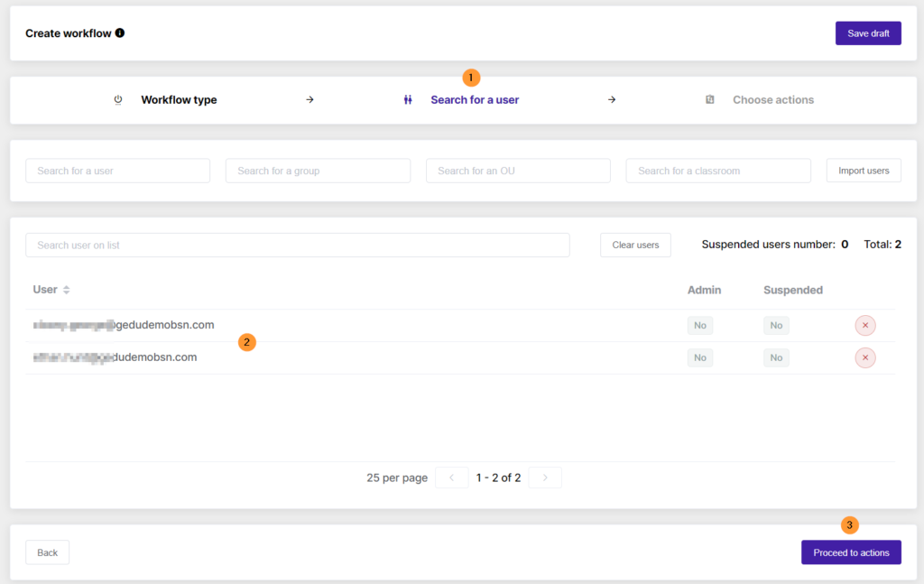Viewport: 924px width, 584px height.
Task: Click the previous page chevron
Action: click(x=451, y=477)
